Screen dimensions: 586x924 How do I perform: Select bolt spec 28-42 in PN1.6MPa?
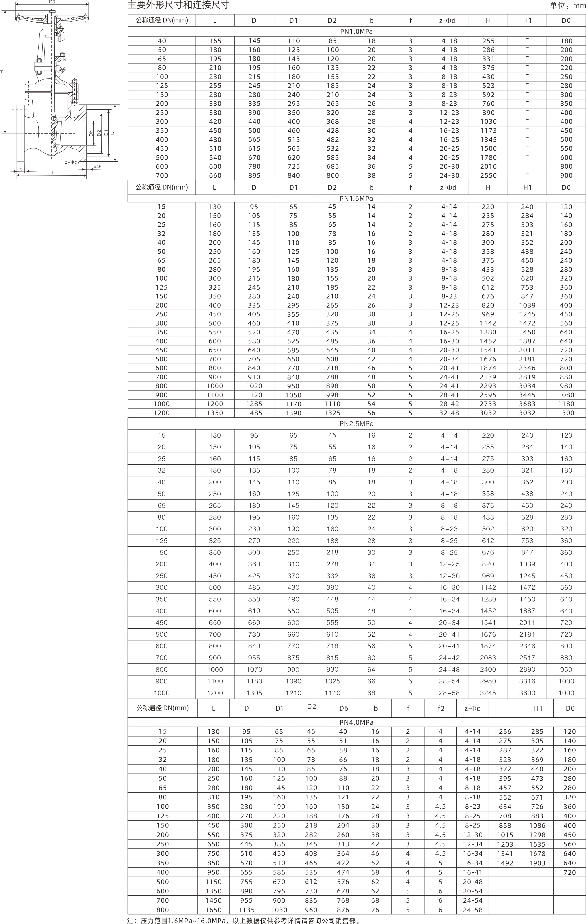pyautogui.click(x=449, y=404)
